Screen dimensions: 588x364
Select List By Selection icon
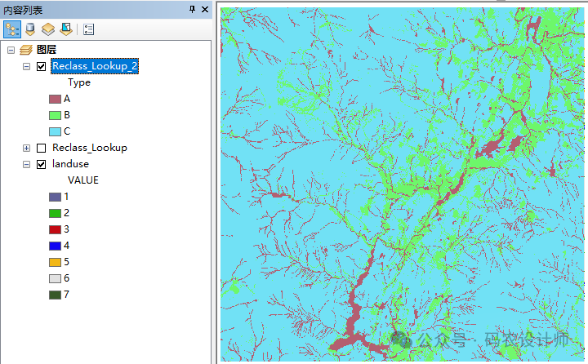(65, 29)
